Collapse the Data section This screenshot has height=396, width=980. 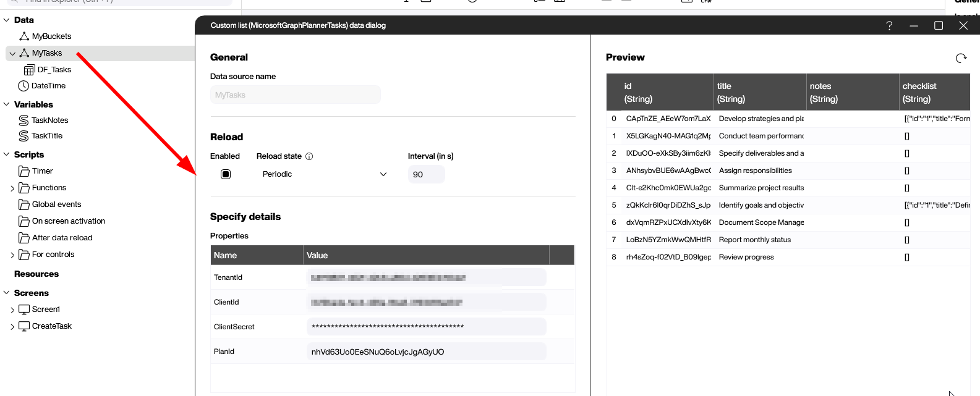click(7, 20)
